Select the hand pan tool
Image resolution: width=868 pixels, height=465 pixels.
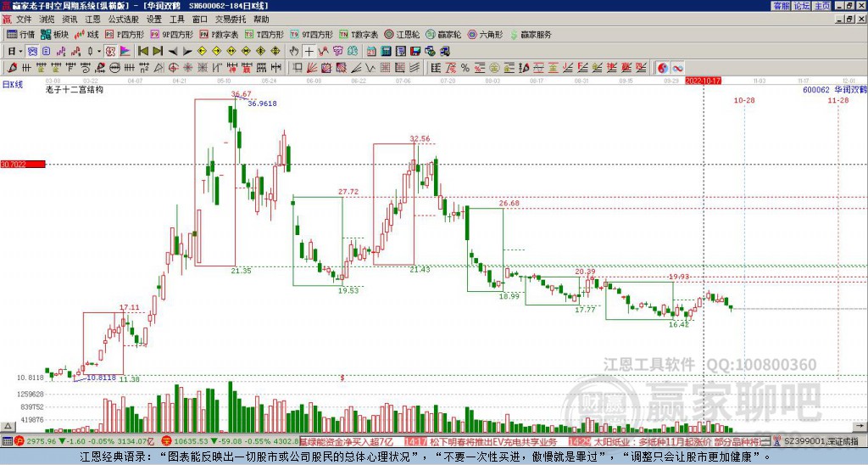tap(294, 52)
